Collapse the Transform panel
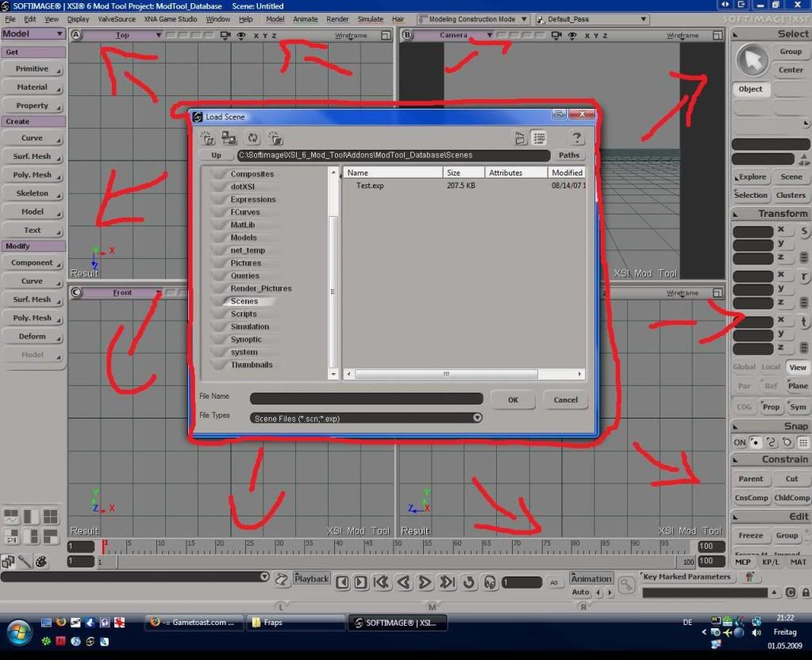Screen dimensions: 812x660 [735, 214]
